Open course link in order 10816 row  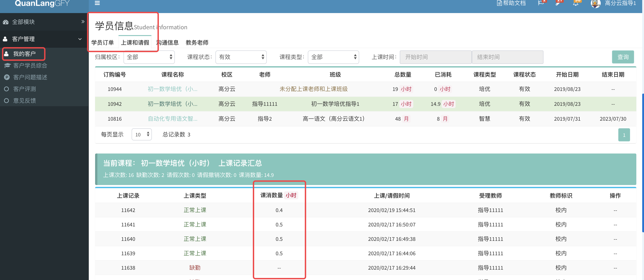(x=173, y=119)
